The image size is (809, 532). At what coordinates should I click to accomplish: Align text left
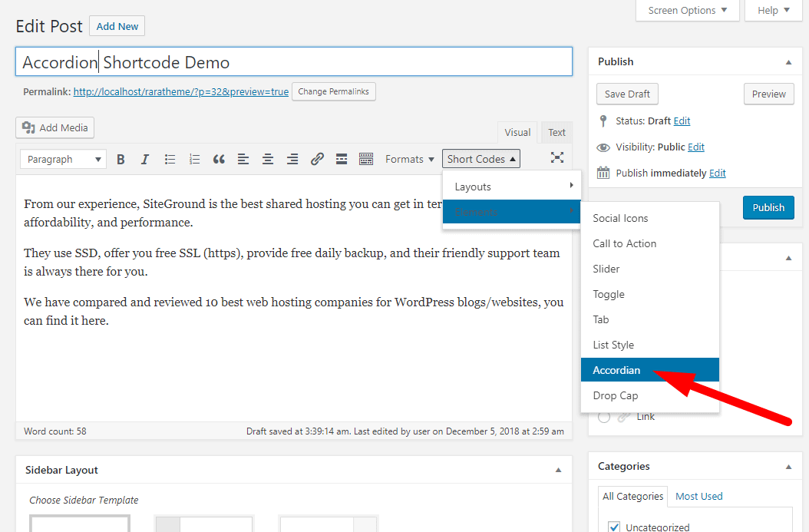[243, 160]
